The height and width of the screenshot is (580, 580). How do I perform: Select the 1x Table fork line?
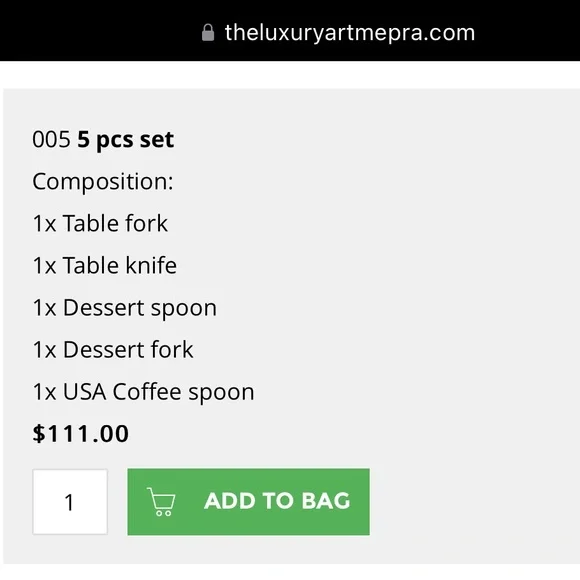[x=100, y=223]
